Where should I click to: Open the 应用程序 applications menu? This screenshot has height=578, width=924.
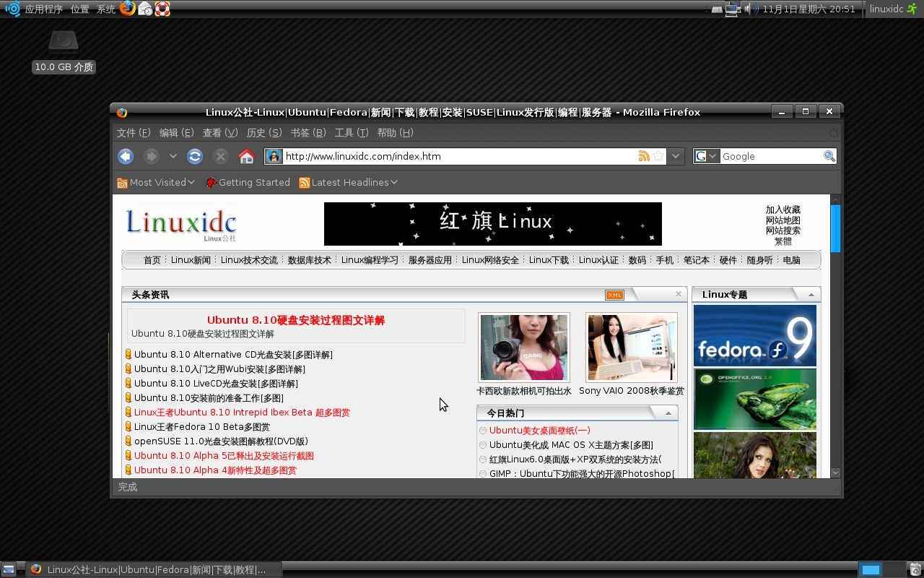[43, 9]
